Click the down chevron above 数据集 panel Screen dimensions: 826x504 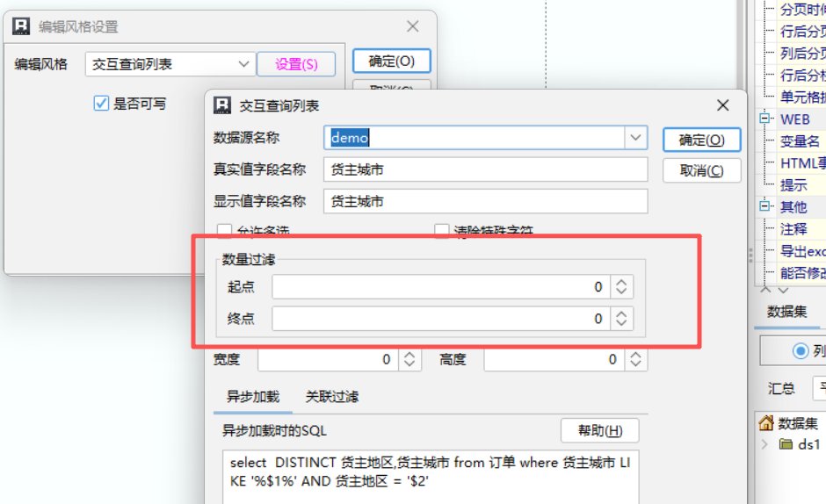click(x=783, y=290)
